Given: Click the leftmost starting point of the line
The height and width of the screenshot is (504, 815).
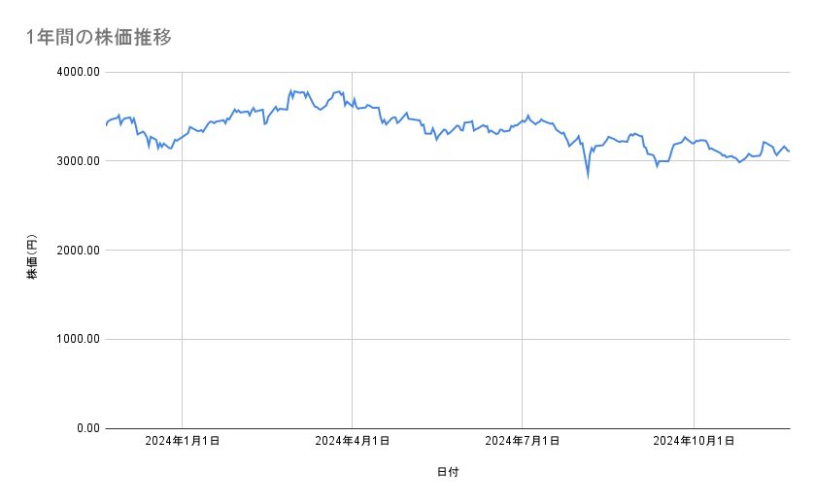Looking at the screenshot, I should click(106, 125).
